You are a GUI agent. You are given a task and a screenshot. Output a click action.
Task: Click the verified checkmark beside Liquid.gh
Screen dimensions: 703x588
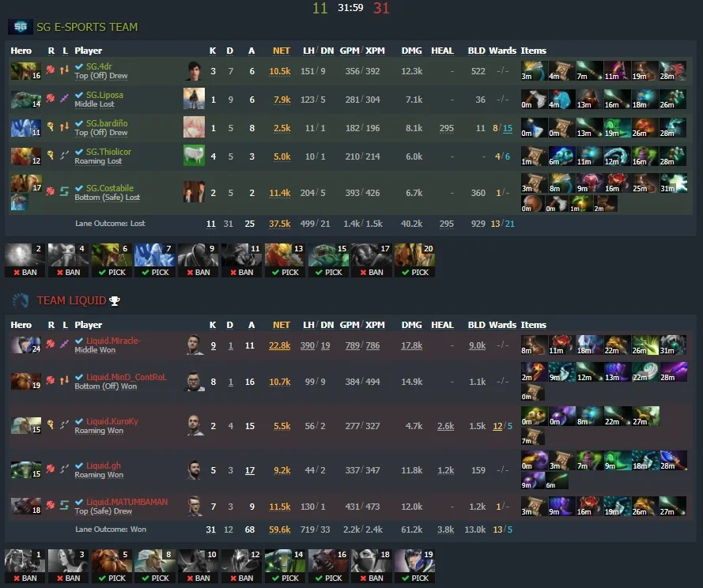[79, 465]
